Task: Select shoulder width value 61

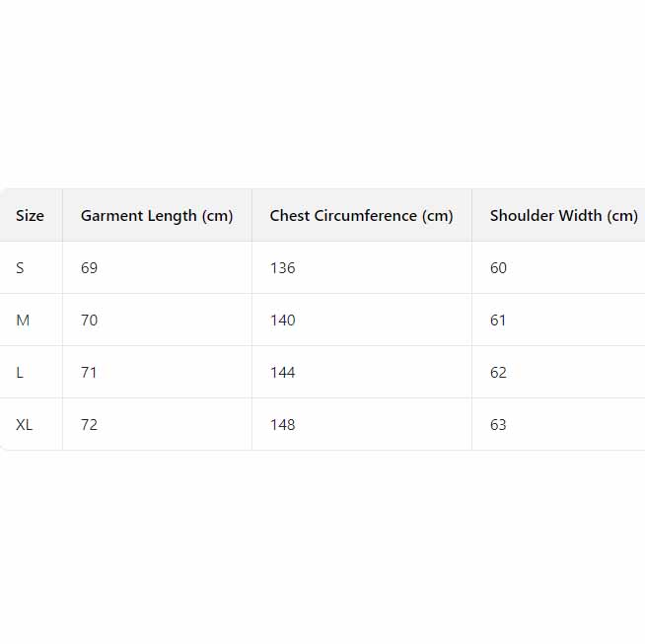Action: click(498, 321)
